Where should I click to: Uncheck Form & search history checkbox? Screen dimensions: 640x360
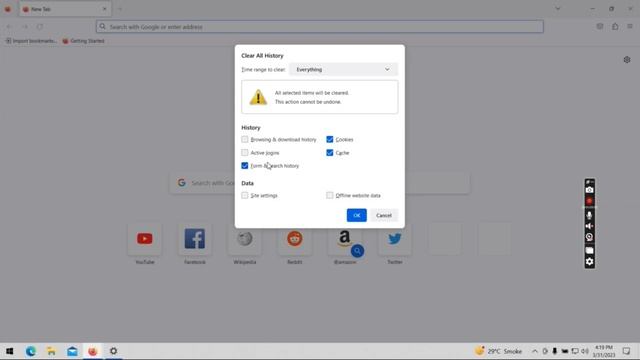point(244,166)
